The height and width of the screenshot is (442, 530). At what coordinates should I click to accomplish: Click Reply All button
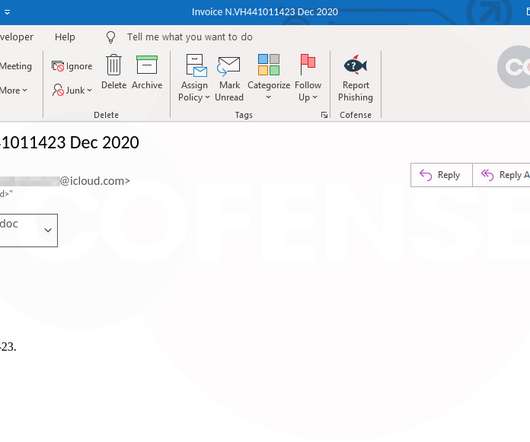pos(502,175)
